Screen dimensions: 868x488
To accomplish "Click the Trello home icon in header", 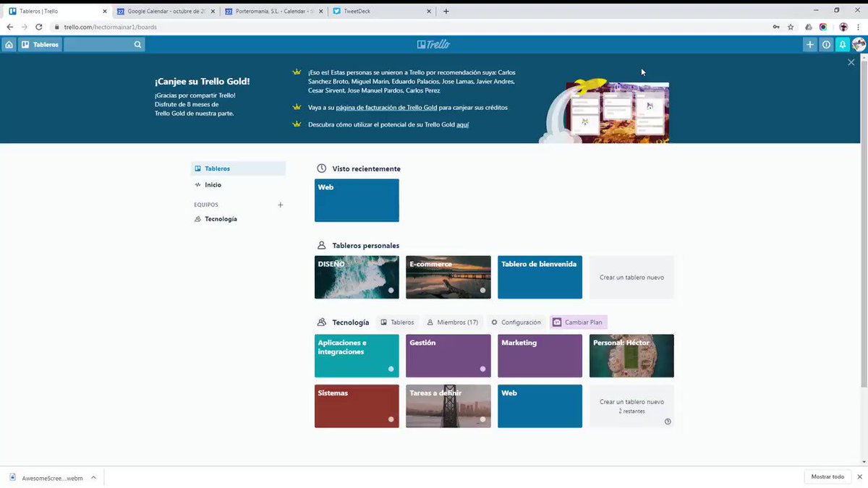I will tap(9, 44).
